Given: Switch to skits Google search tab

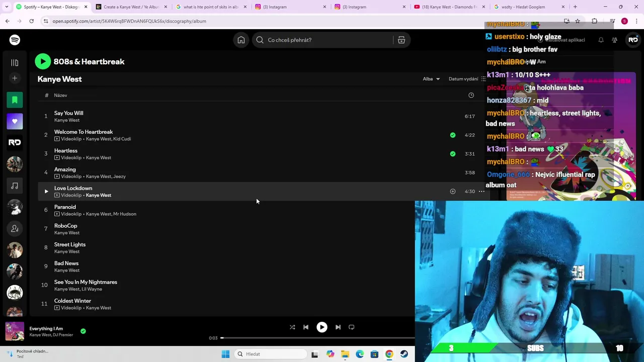Looking at the screenshot, I should 211,7.
